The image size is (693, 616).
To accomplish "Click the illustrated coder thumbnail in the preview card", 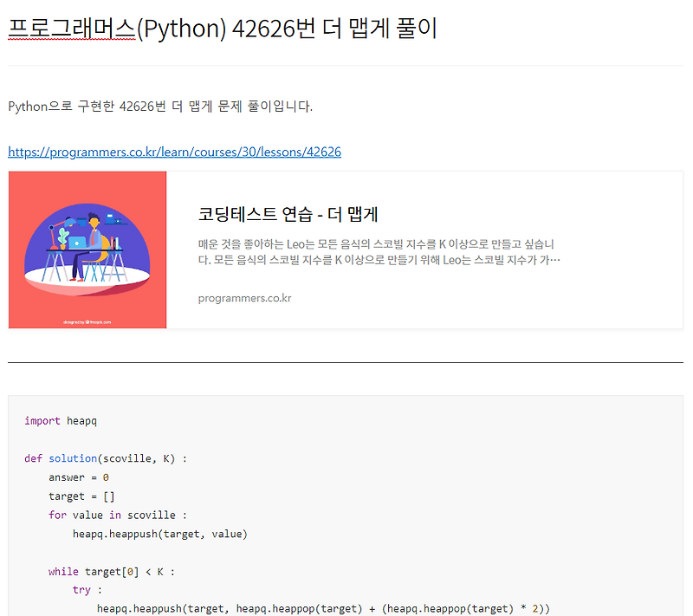I will [87, 250].
